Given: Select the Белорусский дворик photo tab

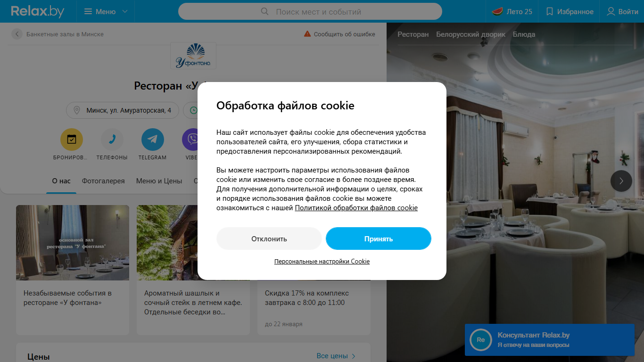Looking at the screenshot, I should click(x=471, y=34).
